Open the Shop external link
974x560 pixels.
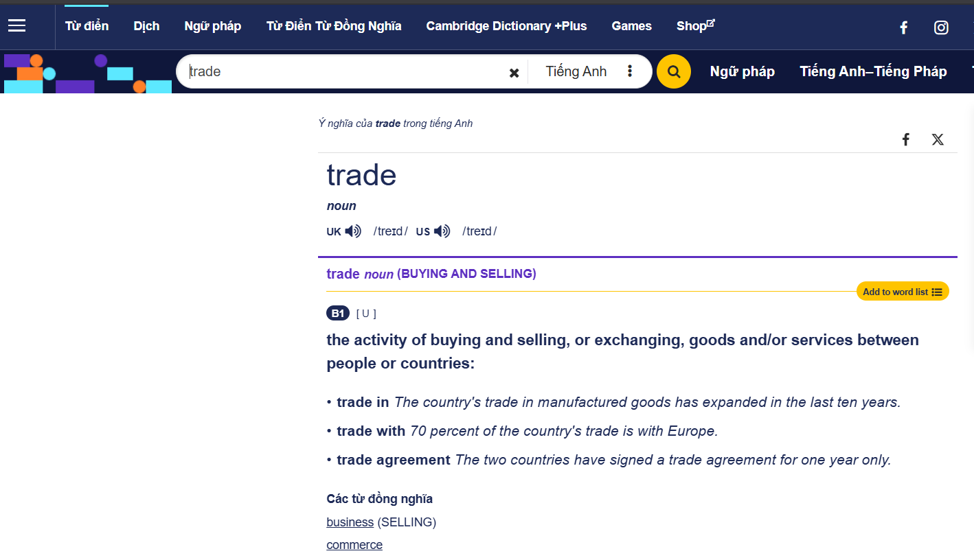pos(695,26)
